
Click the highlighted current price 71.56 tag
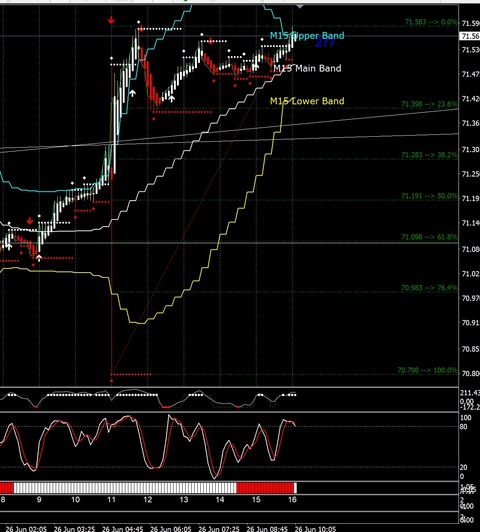pyautogui.click(x=469, y=36)
